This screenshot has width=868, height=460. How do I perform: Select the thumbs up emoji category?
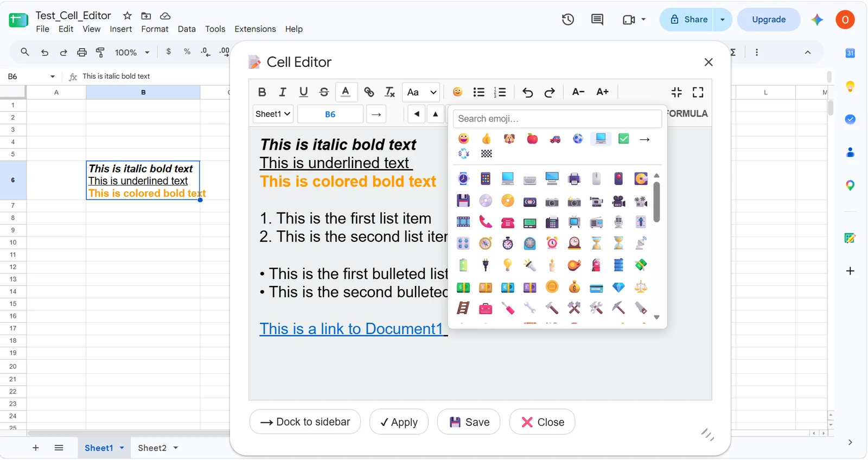pos(486,139)
